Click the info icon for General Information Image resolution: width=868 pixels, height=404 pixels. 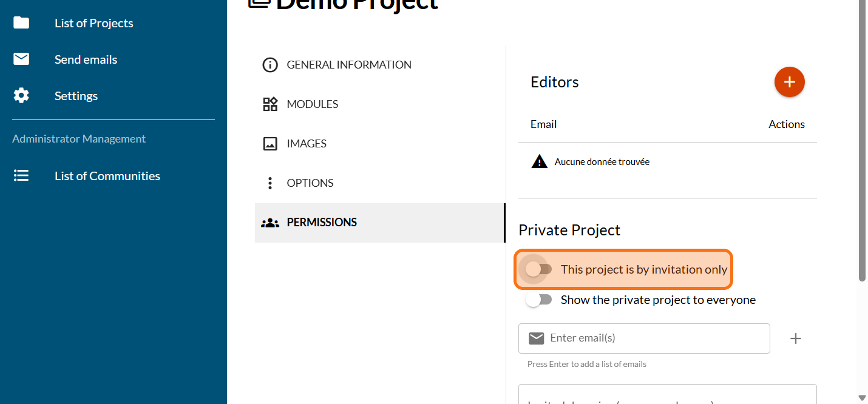(270, 65)
